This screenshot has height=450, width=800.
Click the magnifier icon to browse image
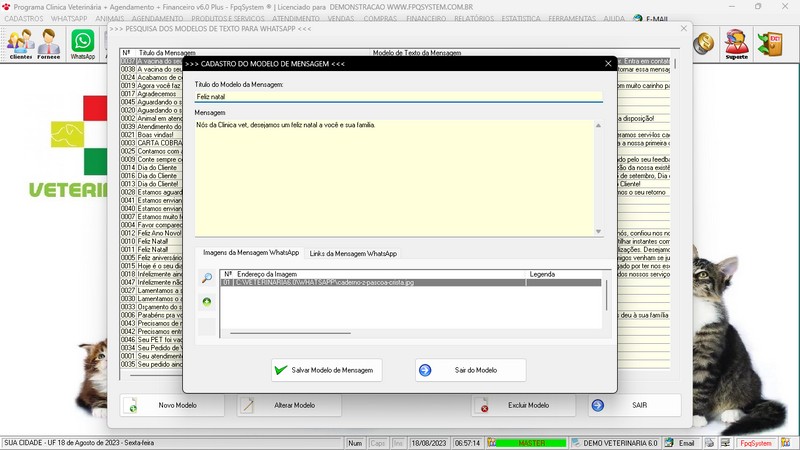[207, 279]
